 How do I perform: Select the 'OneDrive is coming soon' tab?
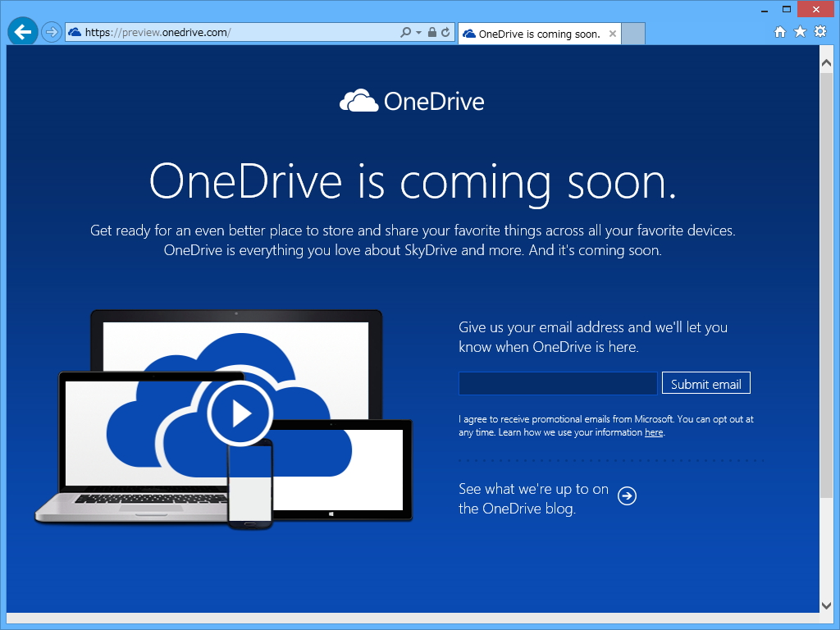(537, 34)
